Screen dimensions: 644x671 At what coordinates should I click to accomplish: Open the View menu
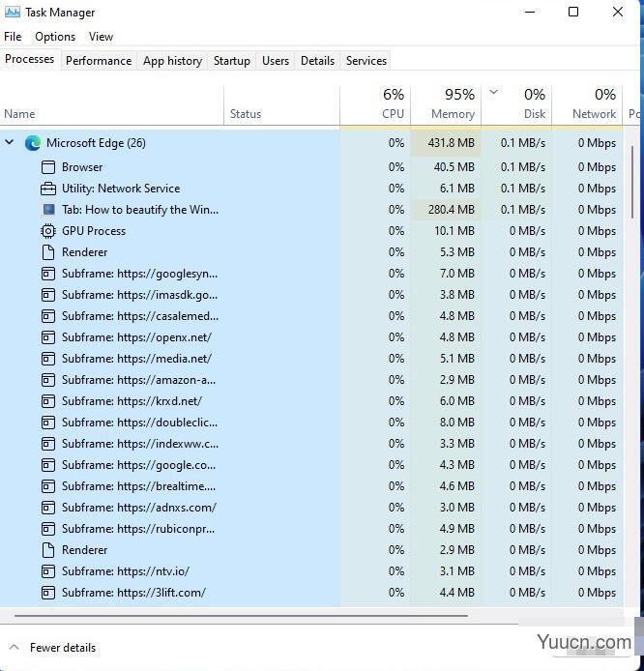[x=101, y=37]
